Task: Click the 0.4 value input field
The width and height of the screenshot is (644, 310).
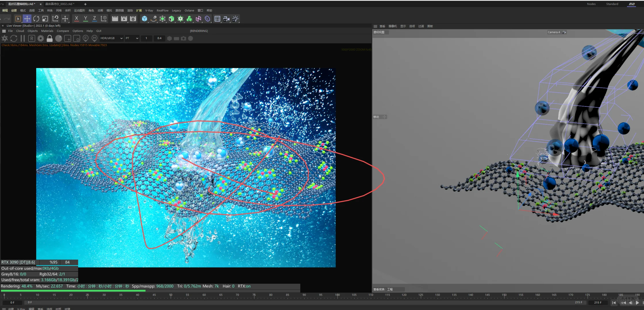Action: [159, 38]
